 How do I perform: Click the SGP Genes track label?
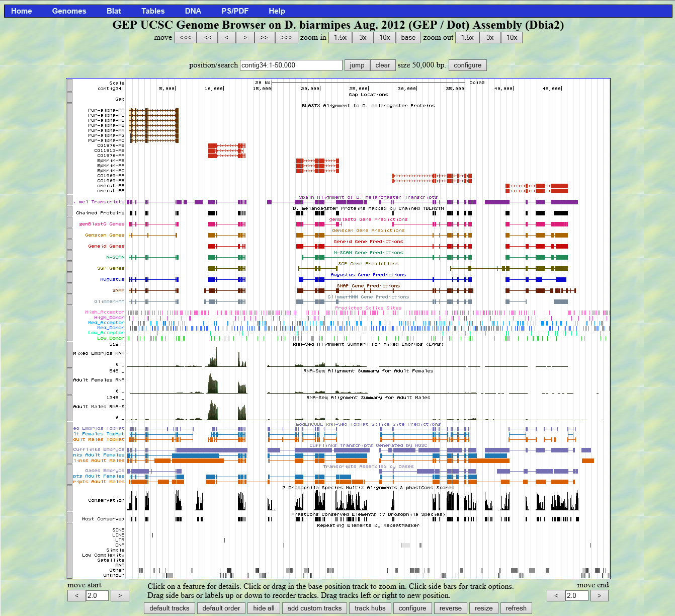[111, 268]
